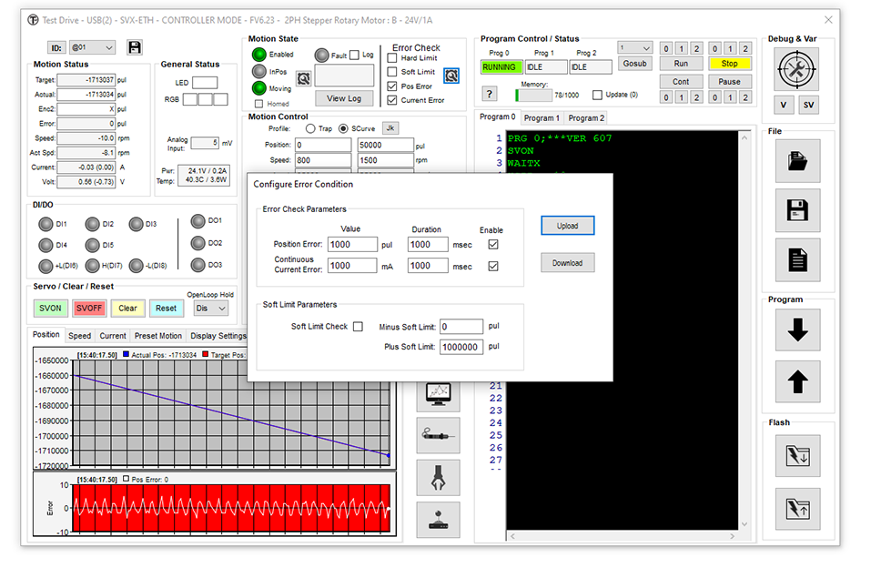Click the new document icon in File panel
This screenshot has height=588, width=881.
797,260
